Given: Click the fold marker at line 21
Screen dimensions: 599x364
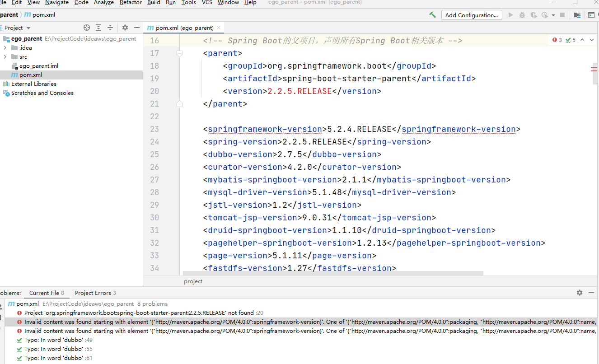Looking at the screenshot, I should pos(179,104).
